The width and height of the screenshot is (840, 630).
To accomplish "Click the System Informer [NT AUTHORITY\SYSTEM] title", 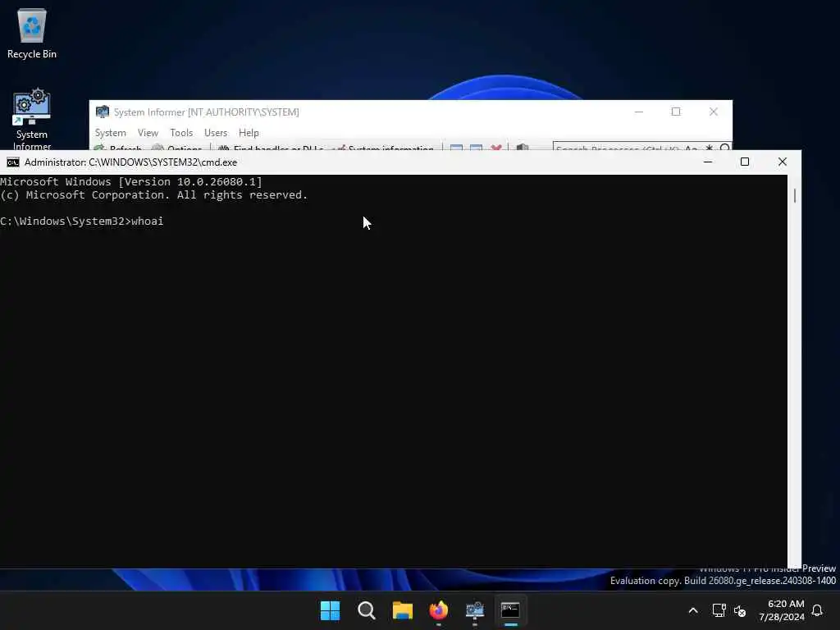I will click(206, 112).
